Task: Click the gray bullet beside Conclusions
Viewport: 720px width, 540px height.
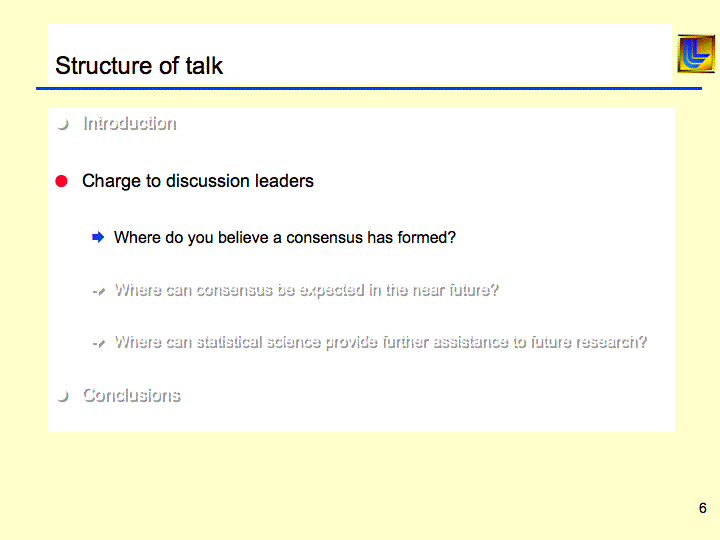Action: 62,396
